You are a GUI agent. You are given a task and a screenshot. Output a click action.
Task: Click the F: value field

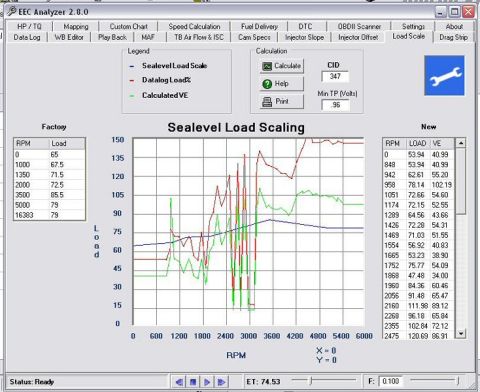391,381
